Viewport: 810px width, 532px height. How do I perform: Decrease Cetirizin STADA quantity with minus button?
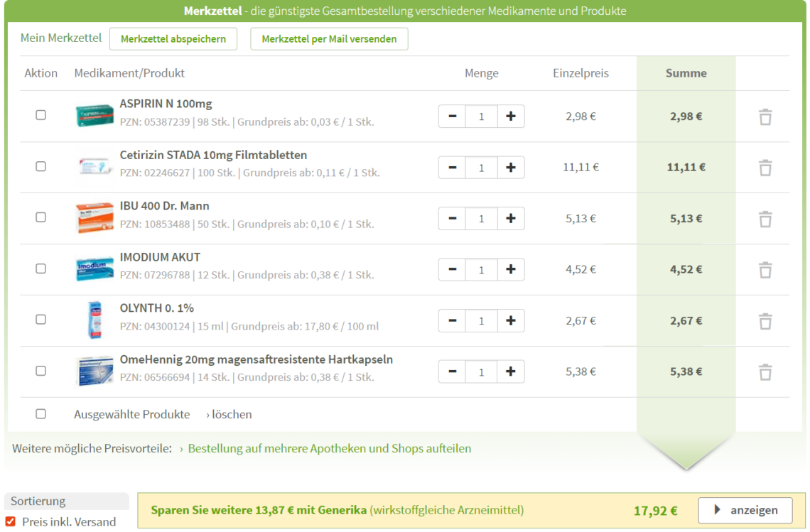point(453,168)
